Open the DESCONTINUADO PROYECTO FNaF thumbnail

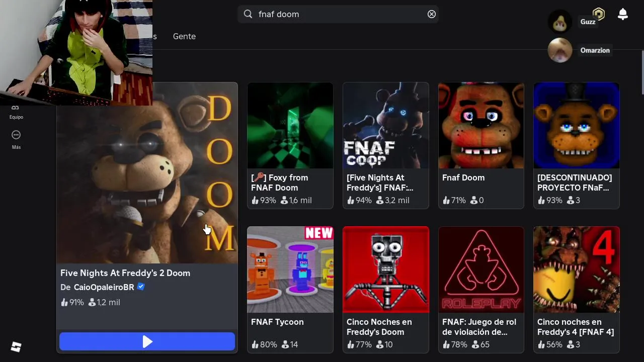click(x=577, y=125)
